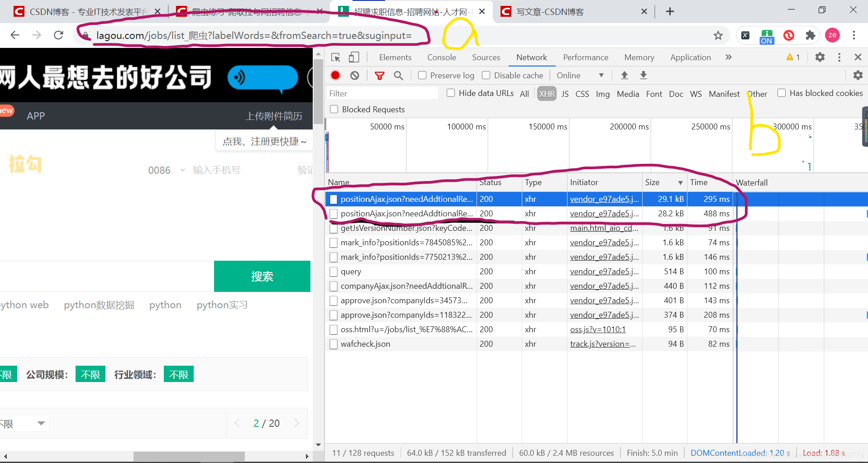868x463 pixels.
Task: Click in the network Filter field
Action: [x=382, y=93]
